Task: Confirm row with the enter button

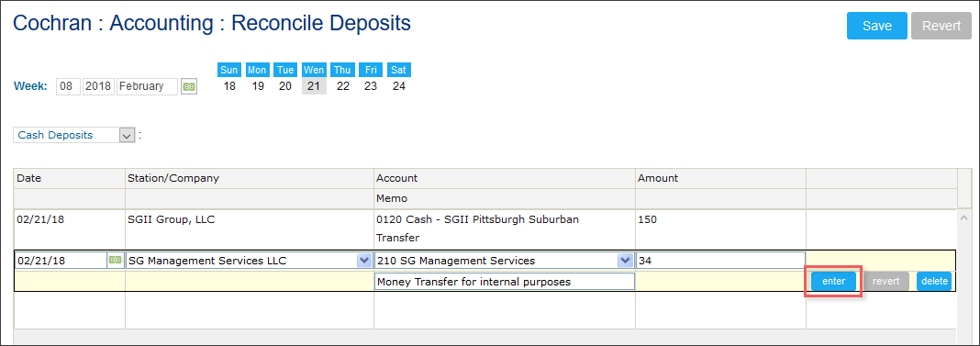Action: pos(833,281)
